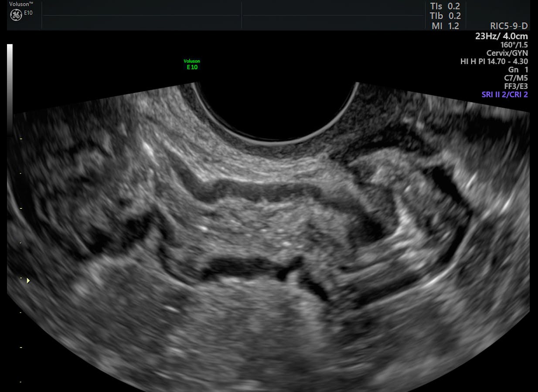Image resolution: width=538 pixels, height=392 pixels.
Task: Click the topmost yellow depth scale tick
Action: coord(20,139)
